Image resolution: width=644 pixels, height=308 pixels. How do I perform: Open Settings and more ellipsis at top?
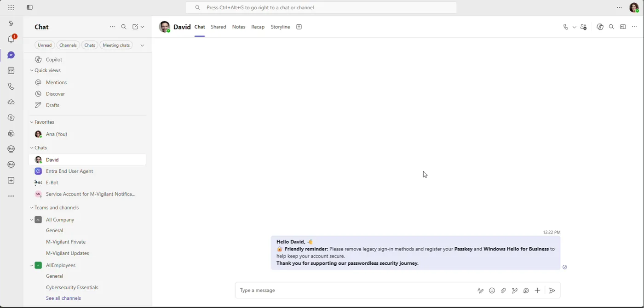pos(619,7)
